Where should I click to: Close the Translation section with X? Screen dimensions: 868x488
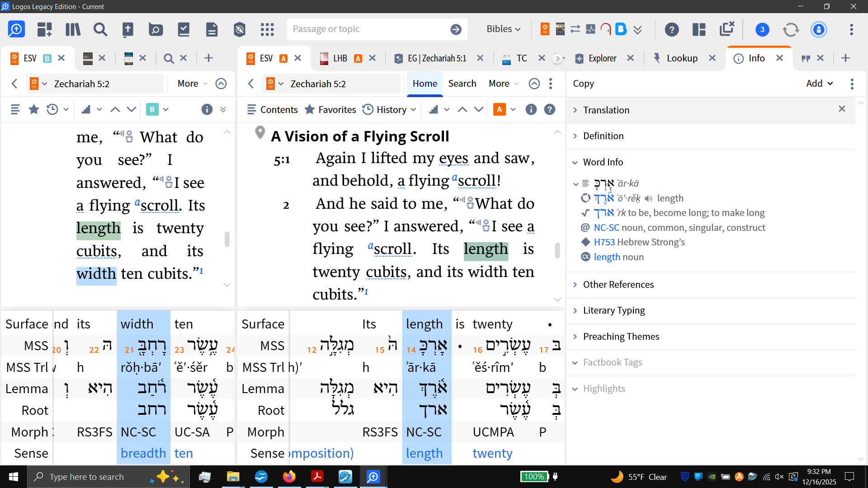[842, 109]
